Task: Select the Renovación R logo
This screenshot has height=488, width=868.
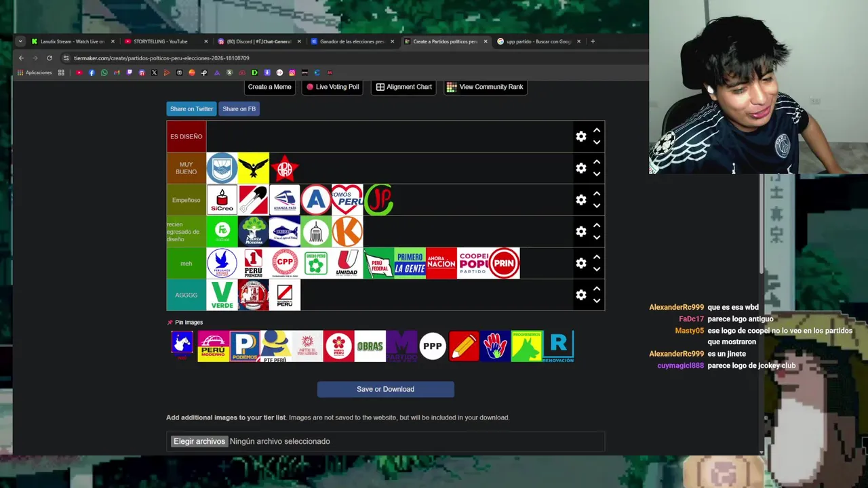Action: point(558,346)
